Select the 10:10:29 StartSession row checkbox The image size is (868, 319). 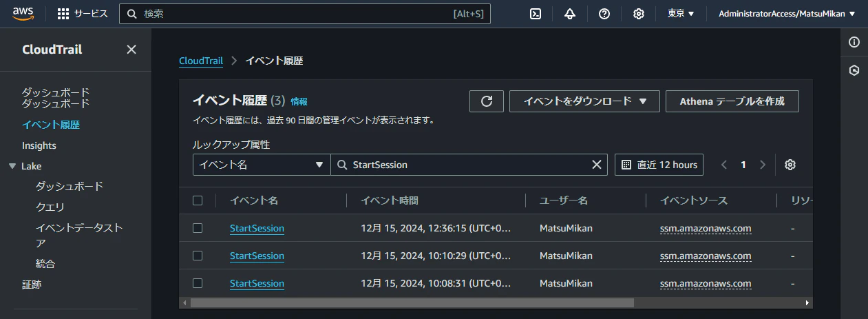[198, 256]
